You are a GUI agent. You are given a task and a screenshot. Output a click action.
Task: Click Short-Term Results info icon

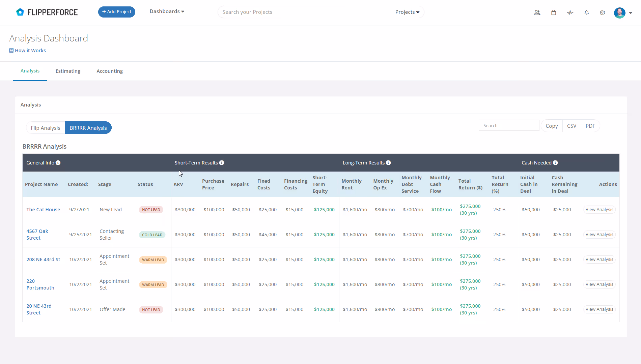[222, 163]
